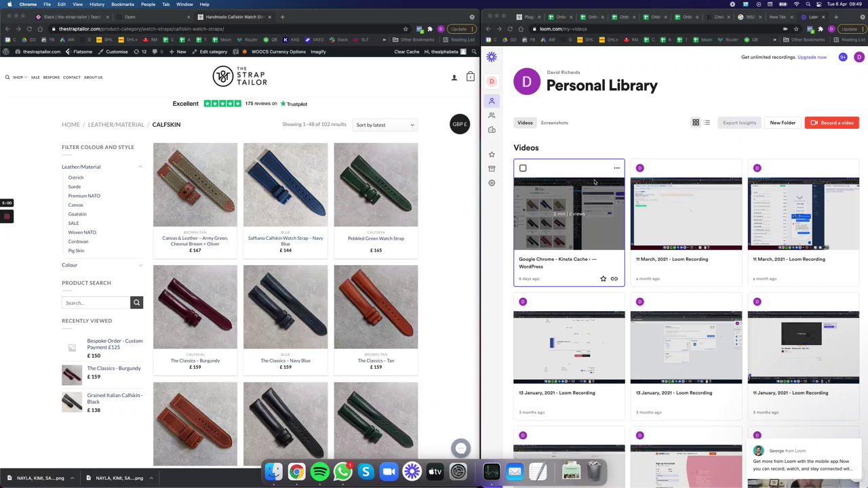Follow Upgrade now link in Loom
This screenshot has width=868, height=488.
point(812,57)
